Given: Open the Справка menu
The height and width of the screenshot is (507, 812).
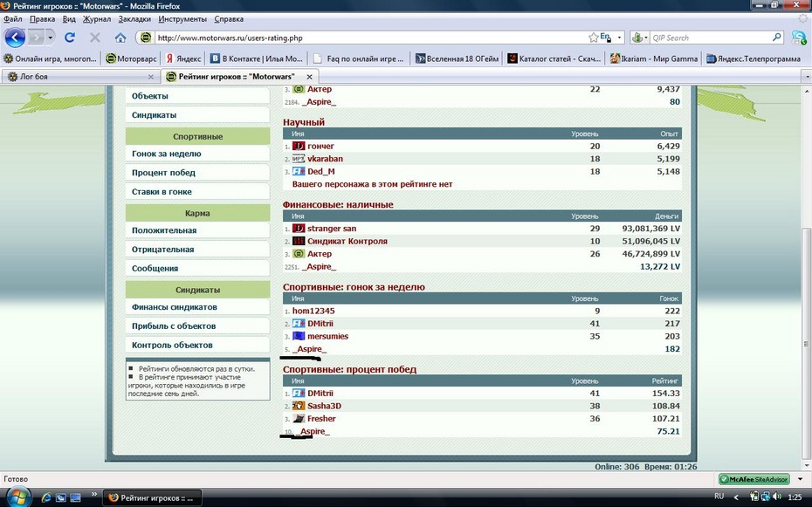Looking at the screenshot, I should tap(229, 19).
